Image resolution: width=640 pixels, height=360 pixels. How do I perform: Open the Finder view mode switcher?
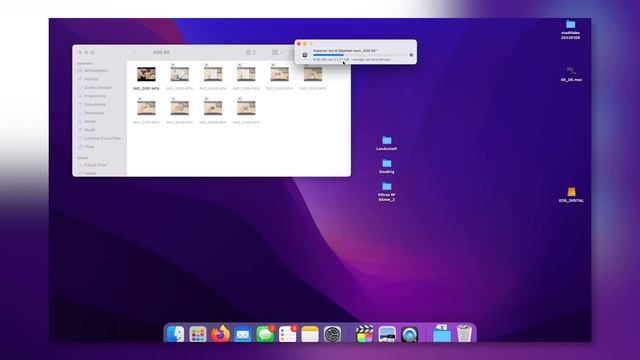tap(251, 52)
